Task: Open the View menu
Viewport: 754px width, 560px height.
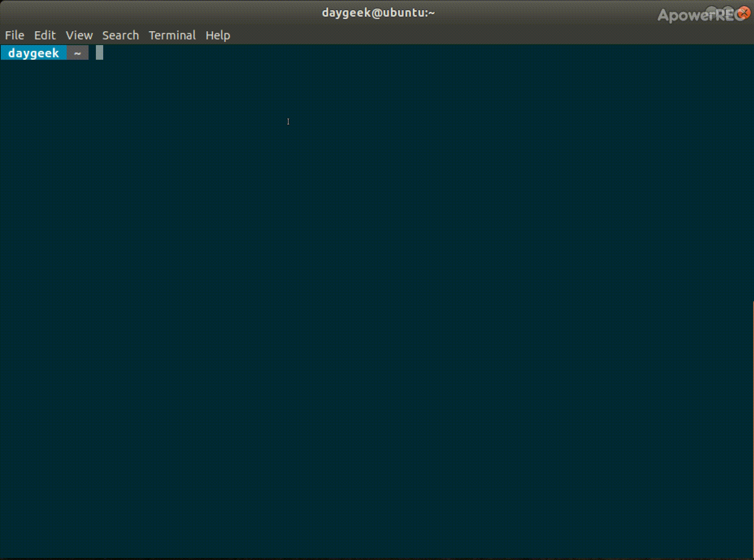Action: pyautogui.click(x=79, y=35)
